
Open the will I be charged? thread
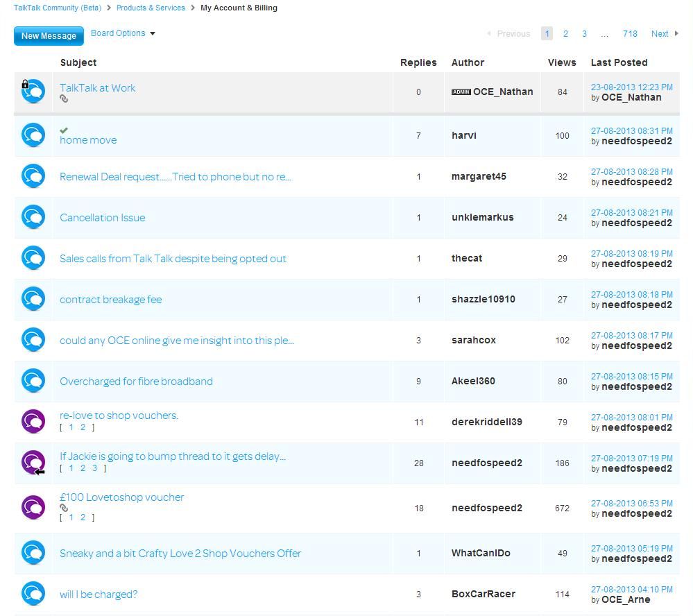tap(99, 594)
